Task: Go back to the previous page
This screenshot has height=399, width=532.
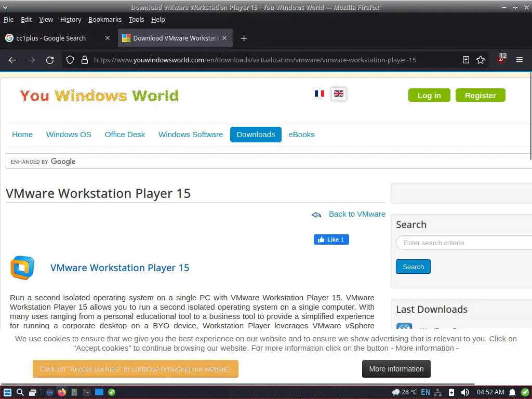Action: coord(12,60)
